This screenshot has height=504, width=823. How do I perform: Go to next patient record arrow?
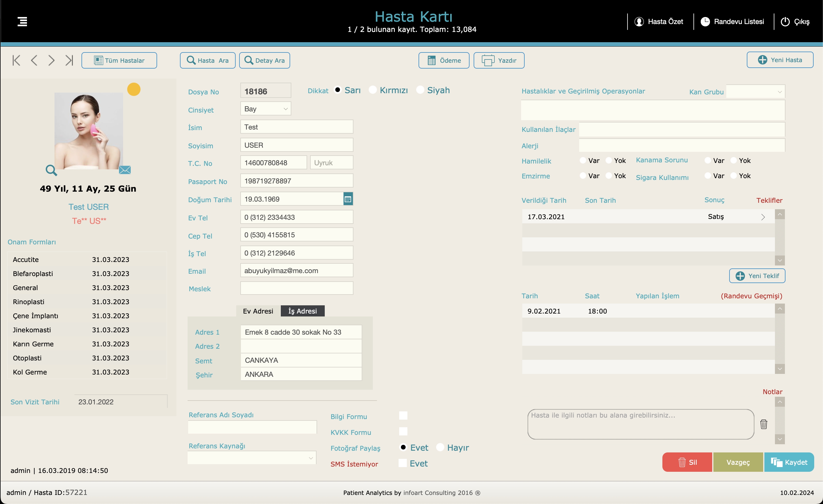click(x=51, y=60)
